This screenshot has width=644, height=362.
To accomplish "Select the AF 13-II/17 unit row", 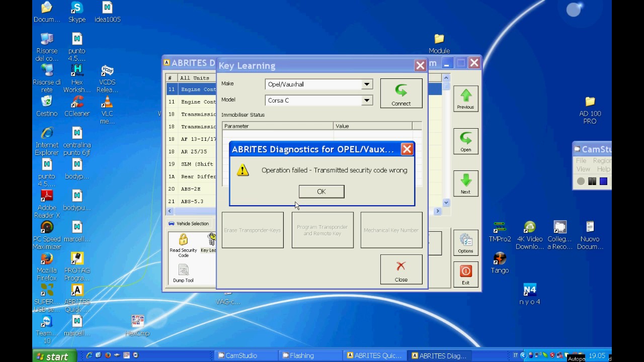I will tap(191, 139).
